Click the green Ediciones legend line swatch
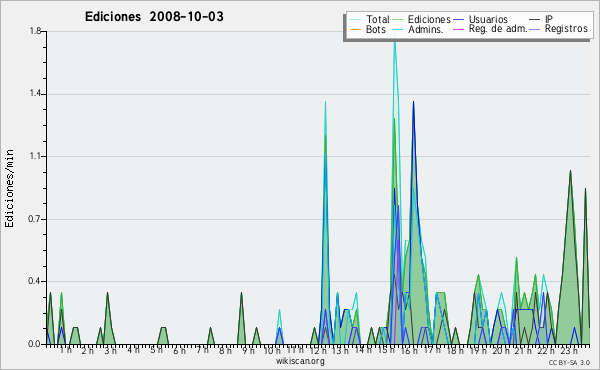Viewport: 600px width, 370px height. (398, 20)
